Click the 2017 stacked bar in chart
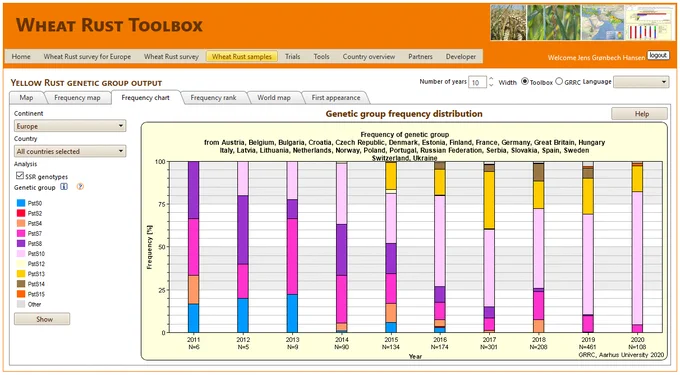The image size is (680, 375). pyautogui.click(x=489, y=247)
